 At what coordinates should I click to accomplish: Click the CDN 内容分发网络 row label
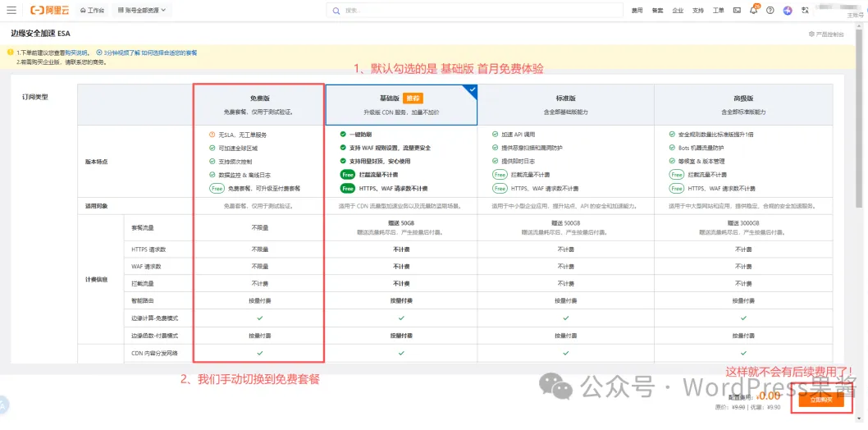click(x=154, y=353)
